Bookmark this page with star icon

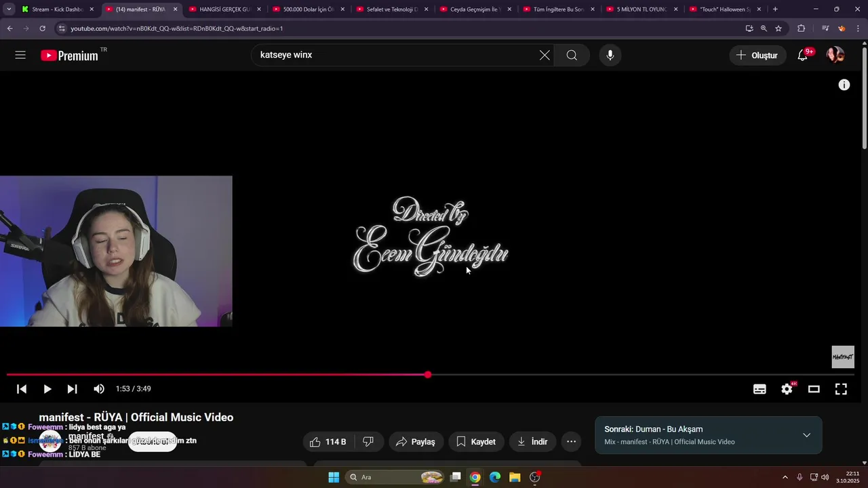pos(778,28)
